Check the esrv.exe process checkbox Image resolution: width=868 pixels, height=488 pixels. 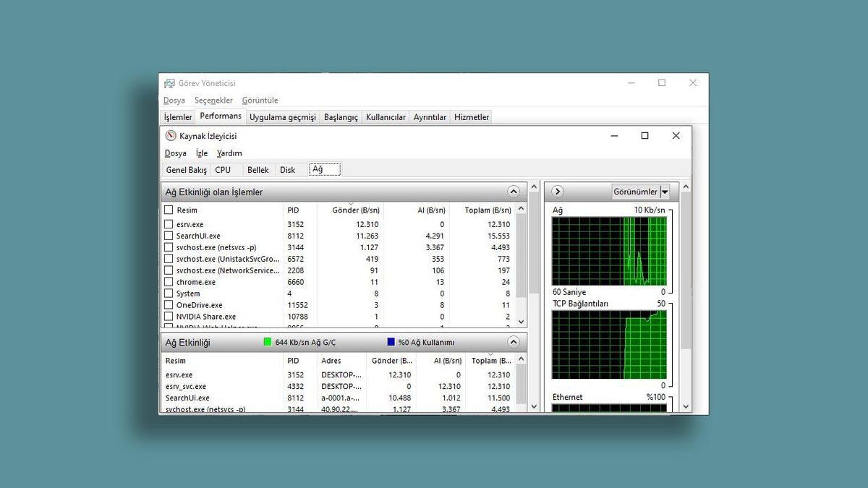[169, 224]
